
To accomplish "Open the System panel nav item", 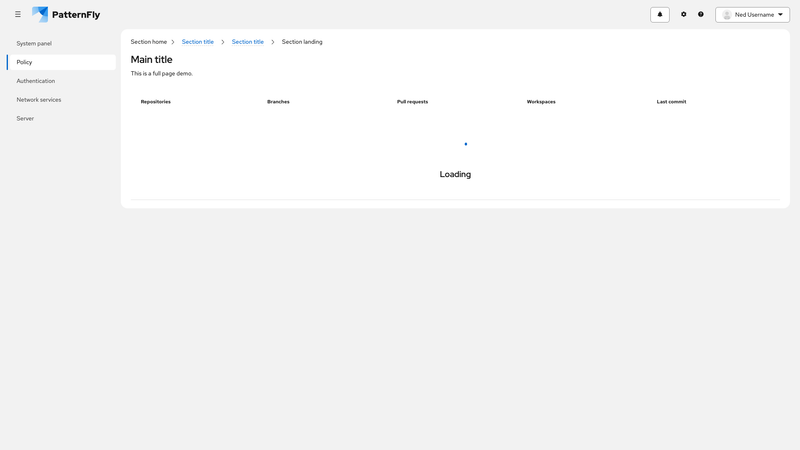I will (x=61, y=43).
